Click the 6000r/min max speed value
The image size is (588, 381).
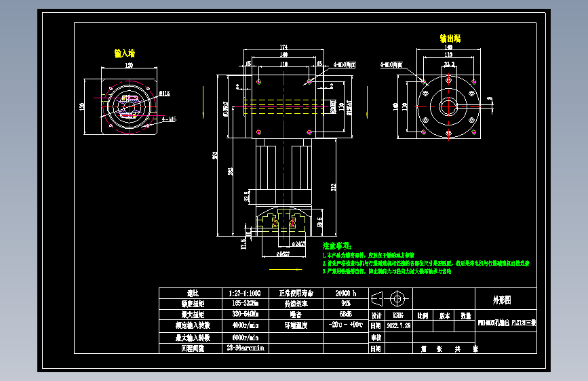point(245,338)
